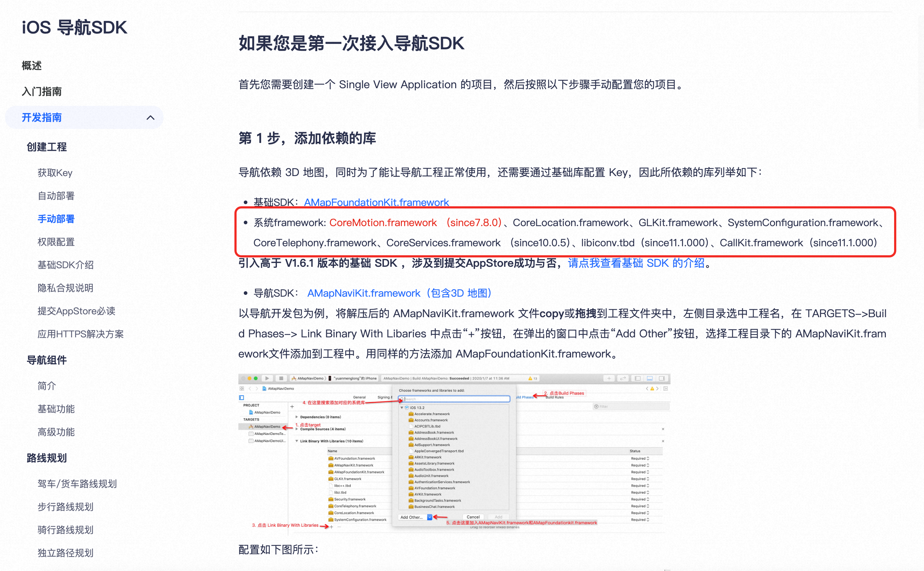Screen dimensions: 924x571
Task: Enlarge the Xcode Link Binary screenshot image
Action: 454,454
